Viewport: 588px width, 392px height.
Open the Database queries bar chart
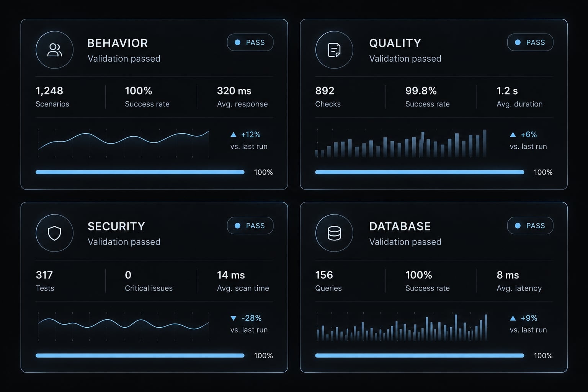tap(402, 327)
